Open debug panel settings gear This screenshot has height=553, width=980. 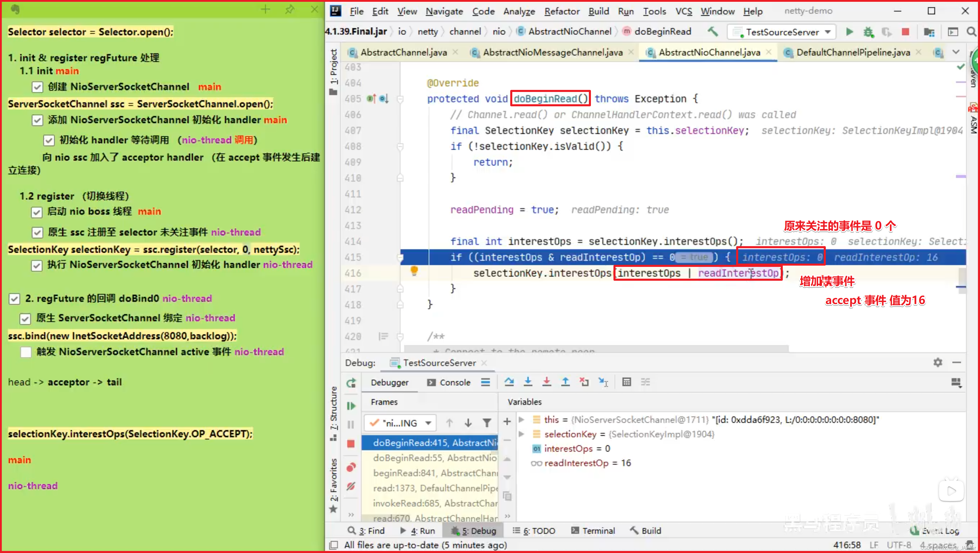(x=938, y=362)
